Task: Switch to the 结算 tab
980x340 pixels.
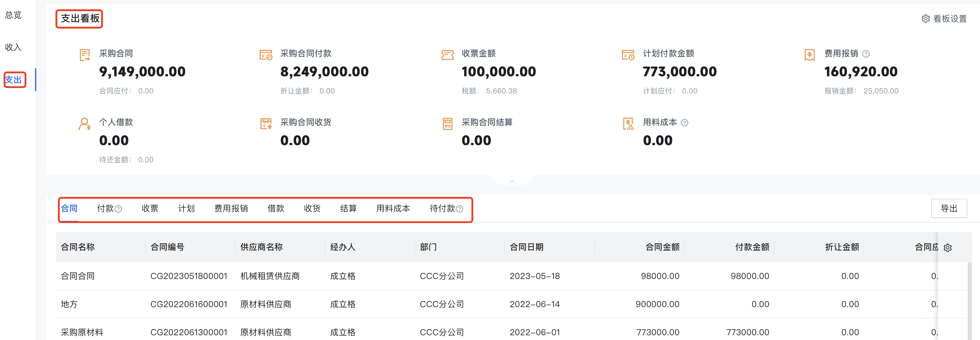Action: click(348, 208)
